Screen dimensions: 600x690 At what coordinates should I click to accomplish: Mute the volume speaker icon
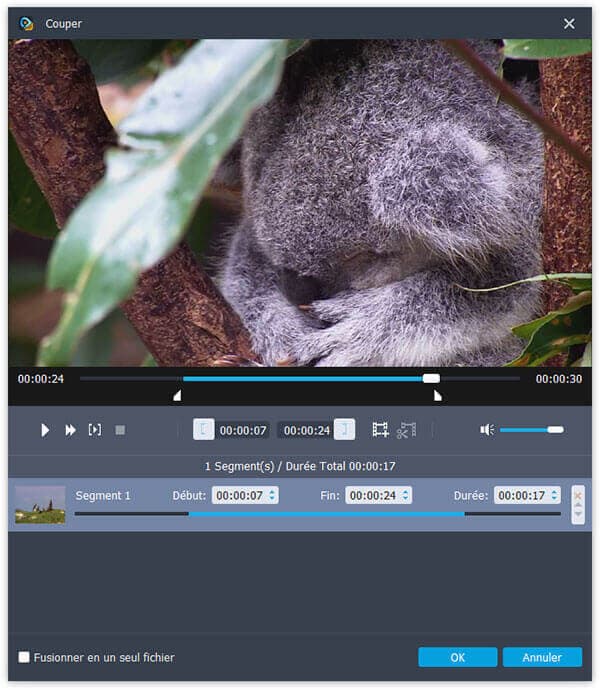click(x=487, y=429)
